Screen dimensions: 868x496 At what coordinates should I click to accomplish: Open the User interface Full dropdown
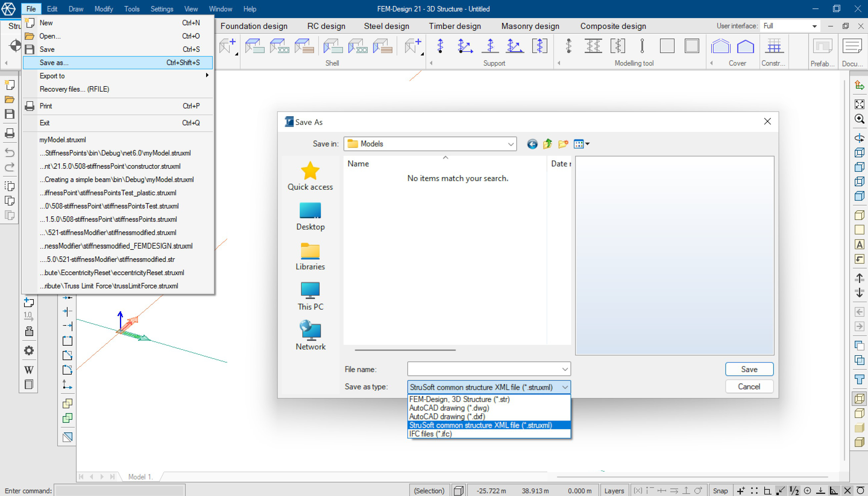click(x=814, y=26)
